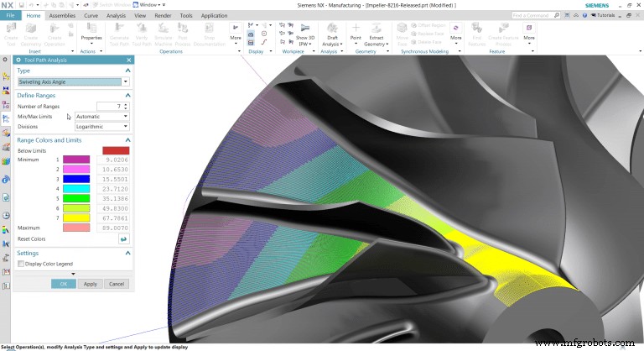644x351 pixels.
Task: Click the Cancel button
Action: (117, 284)
